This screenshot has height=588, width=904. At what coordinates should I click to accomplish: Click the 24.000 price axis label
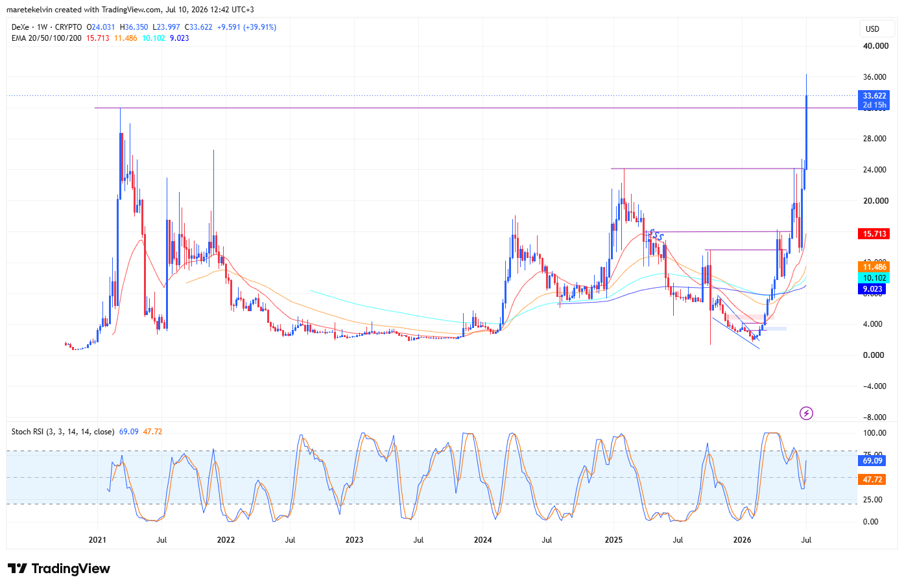875,170
